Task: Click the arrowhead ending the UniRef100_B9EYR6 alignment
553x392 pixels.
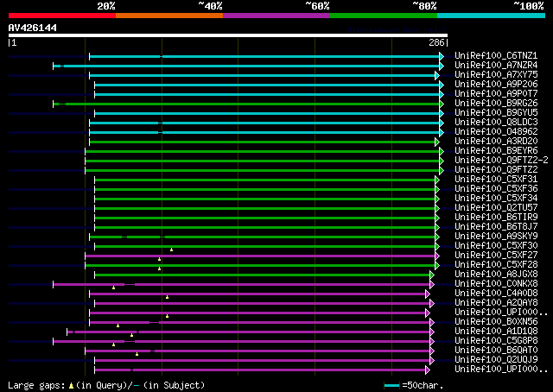Action: pos(442,151)
